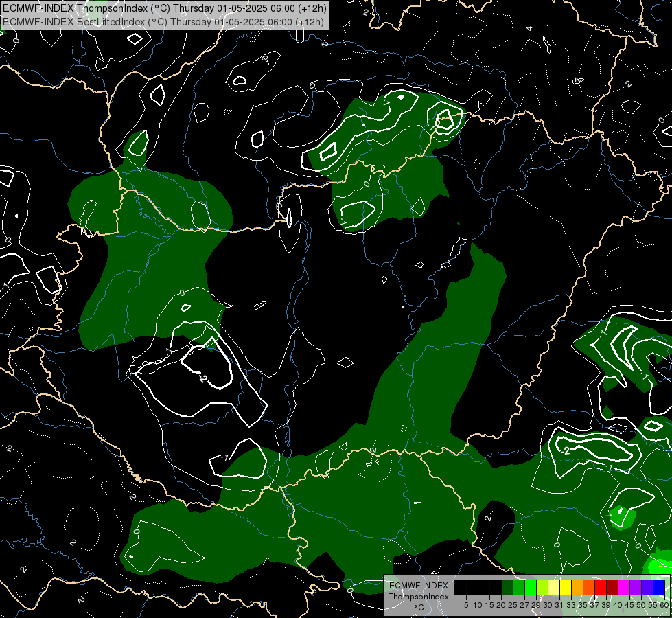The height and width of the screenshot is (618, 672).
Task: Click the bright red 37–39 legend swatch
Action: click(601, 587)
